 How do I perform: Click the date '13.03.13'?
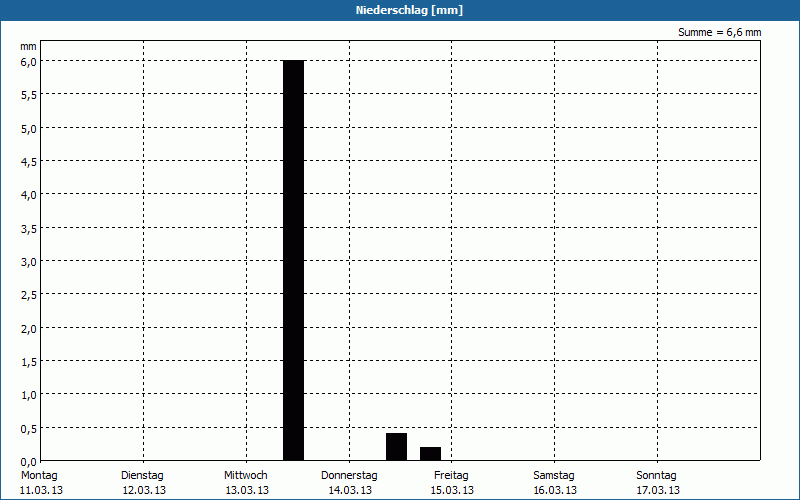247,490
